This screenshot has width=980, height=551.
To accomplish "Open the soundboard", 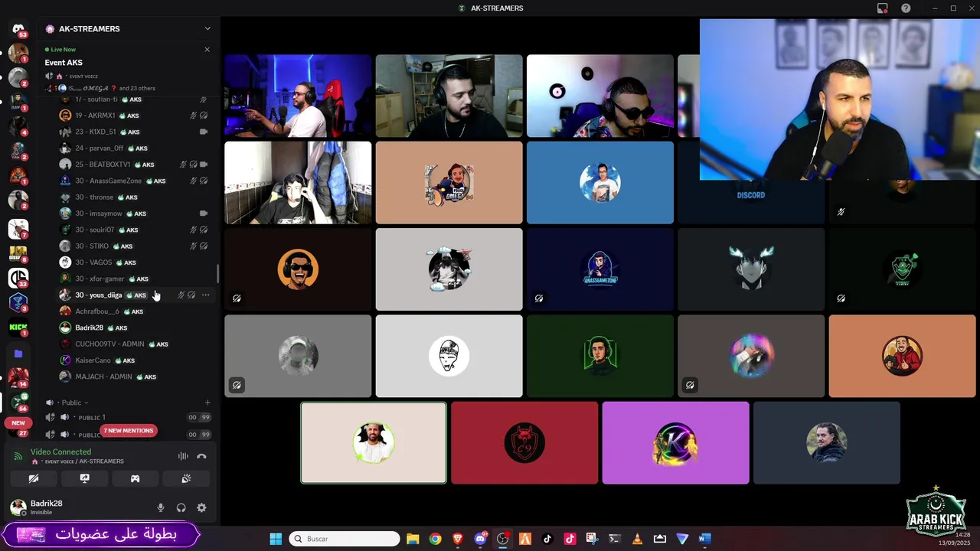I will click(186, 479).
